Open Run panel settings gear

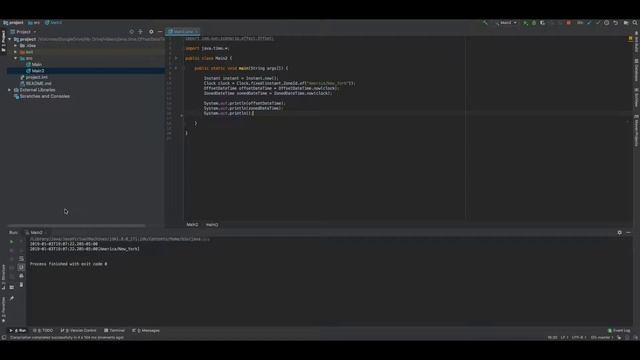pyautogui.click(x=620, y=233)
